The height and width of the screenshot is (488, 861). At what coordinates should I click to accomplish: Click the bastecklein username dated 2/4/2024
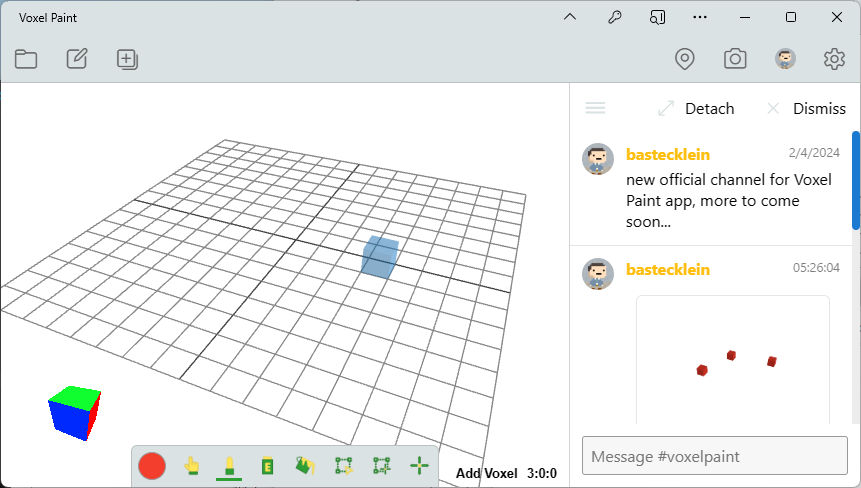[668, 155]
